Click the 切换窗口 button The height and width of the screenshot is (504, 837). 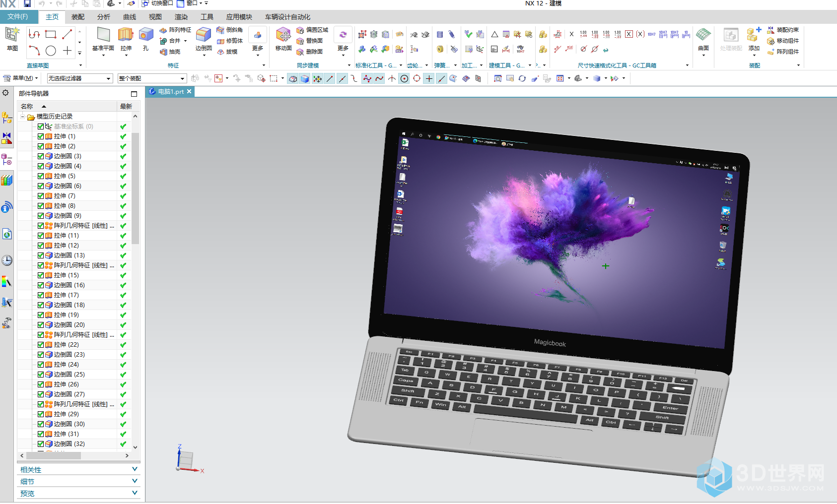pyautogui.click(x=157, y=3)
